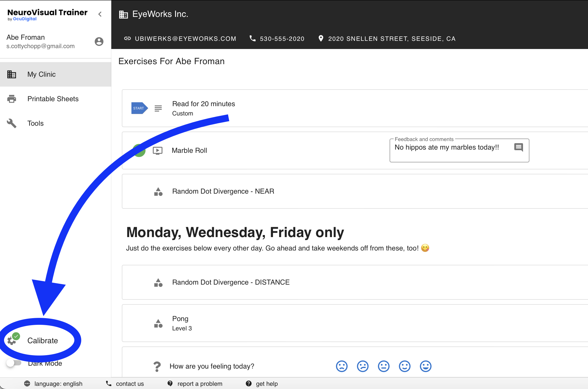Open the Marble Roll exercise
Image resolution: width=588 pixels, height=389 pixels.
click(x=189, y=150)
